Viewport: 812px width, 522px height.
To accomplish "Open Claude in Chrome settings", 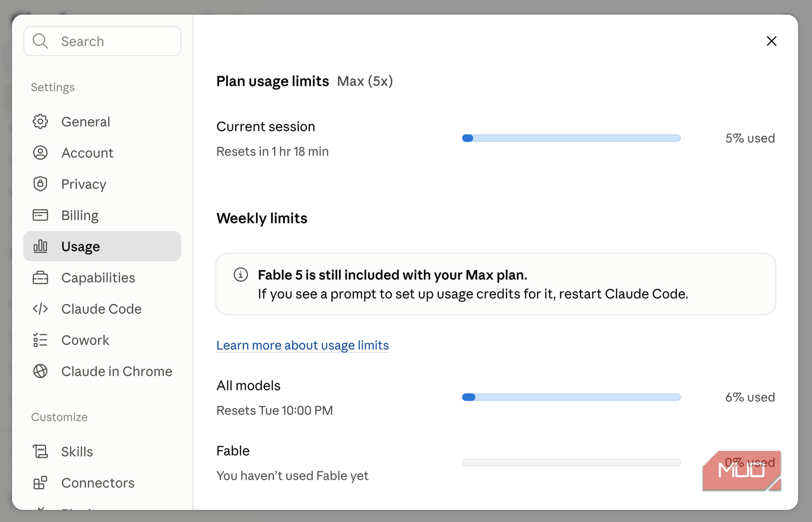I will (102, 371).
